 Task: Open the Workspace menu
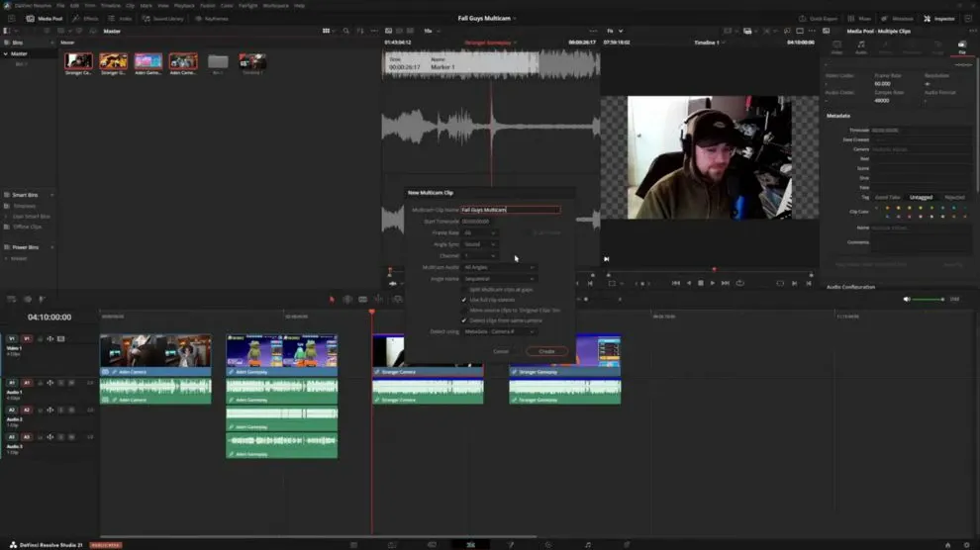[275, 6]
